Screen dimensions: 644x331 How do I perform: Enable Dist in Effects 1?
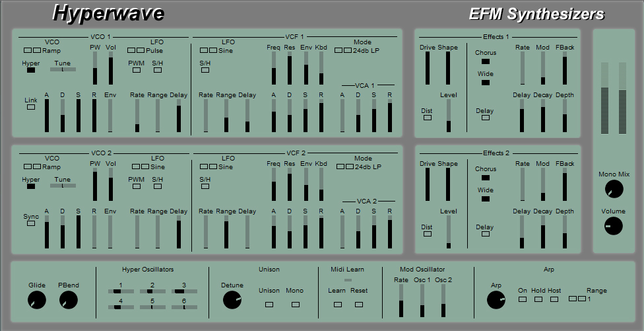[x=428, y=118]
